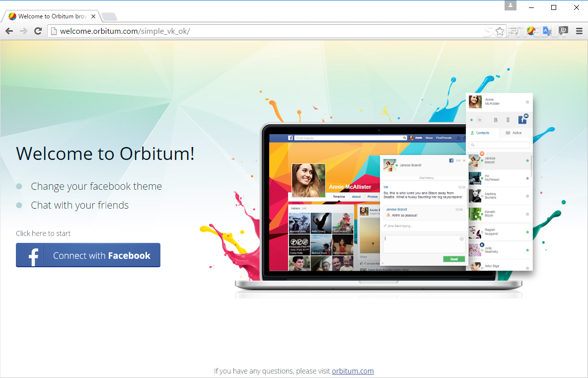
Task: Reload the Orbitum welcome page
Action: coord(38,31)
